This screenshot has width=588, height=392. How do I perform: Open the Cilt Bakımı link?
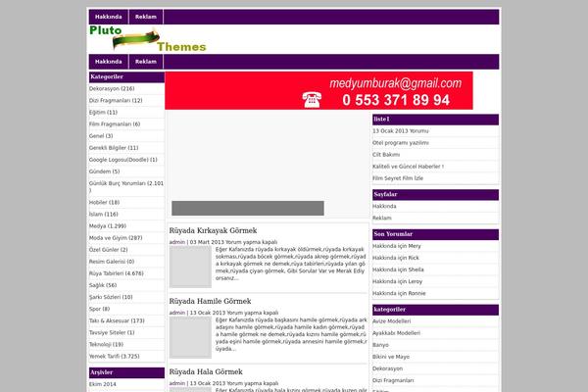tap(386, 155)
